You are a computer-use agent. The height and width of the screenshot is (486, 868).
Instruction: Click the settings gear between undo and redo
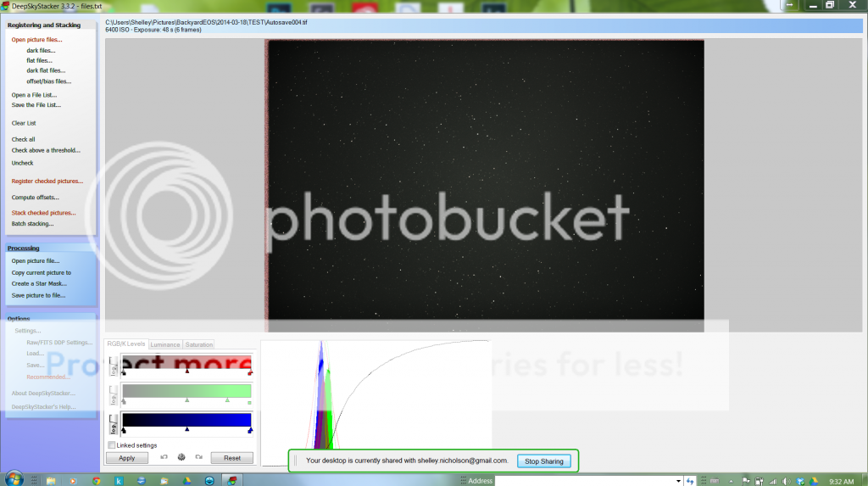pyautogui.click(x=181, y=457)
